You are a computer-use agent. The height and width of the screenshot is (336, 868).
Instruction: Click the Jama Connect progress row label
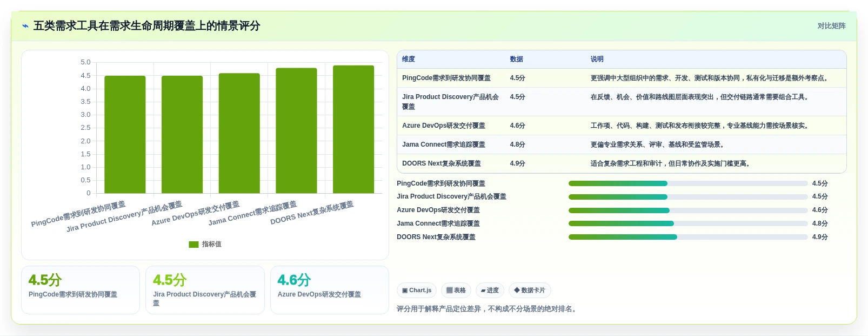coord(438,224)
